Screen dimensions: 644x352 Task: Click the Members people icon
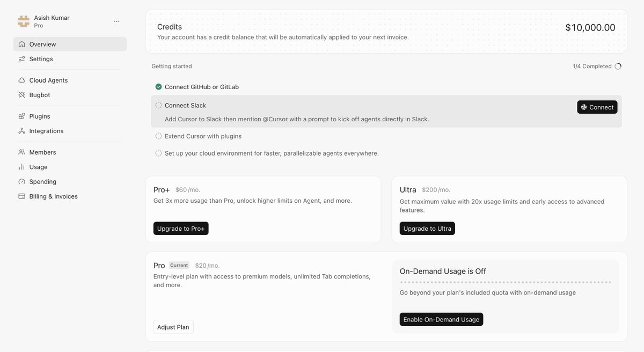point(22,152)
